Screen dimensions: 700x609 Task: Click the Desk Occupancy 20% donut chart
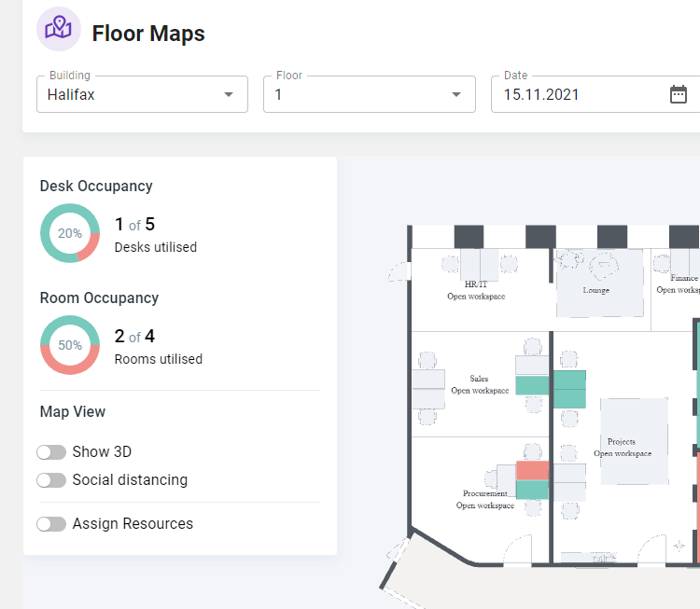coord(70,233)
